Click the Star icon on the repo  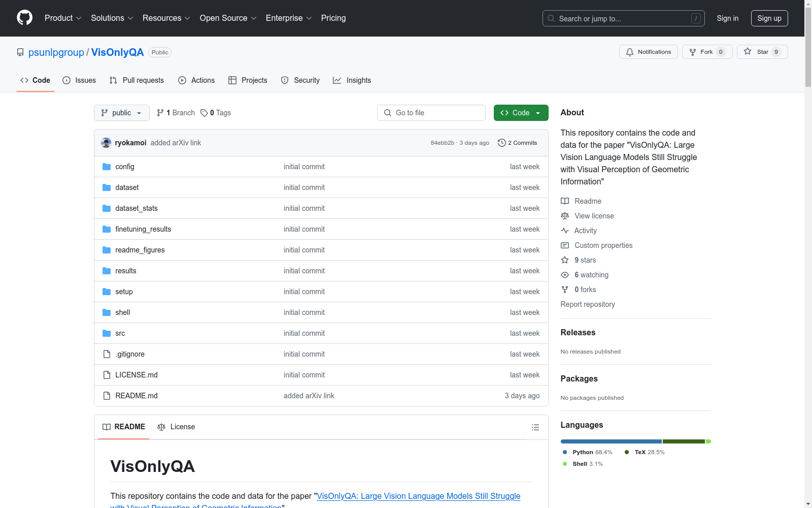tap(747, 51)
